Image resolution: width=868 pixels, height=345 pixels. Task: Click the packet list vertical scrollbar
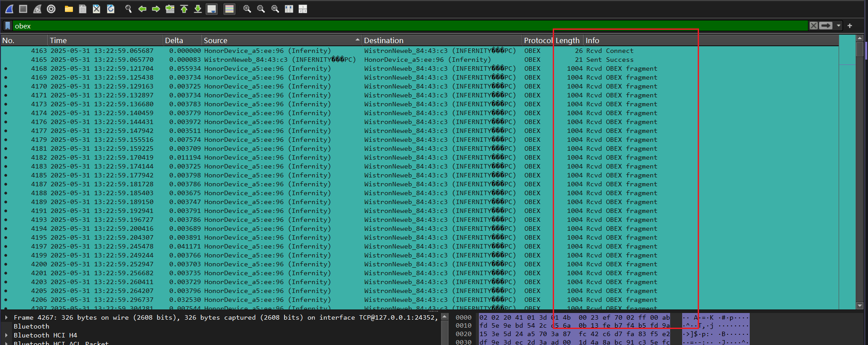(x=860, y=178)
